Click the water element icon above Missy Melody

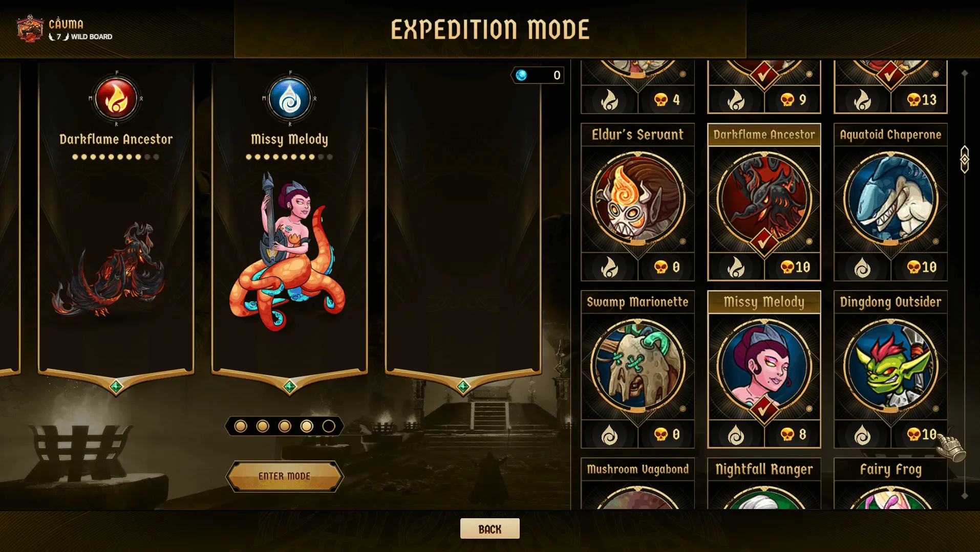point(290,99)
